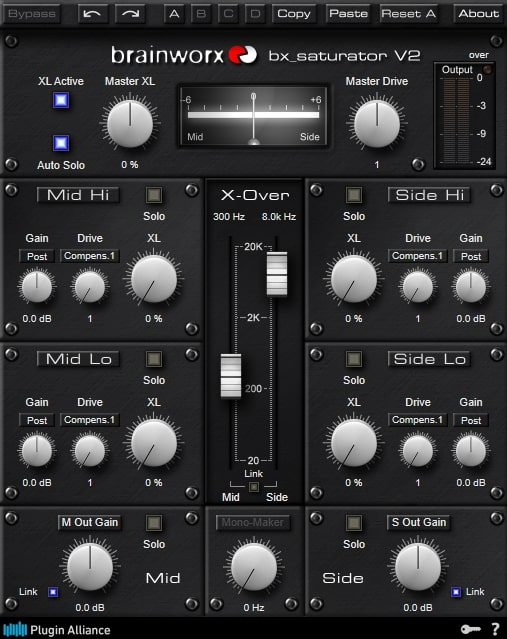Open Side Hi Gain Post selector
Image resolution: width=507 pixels, height=639 pixels.
click(x=471, y=256)
